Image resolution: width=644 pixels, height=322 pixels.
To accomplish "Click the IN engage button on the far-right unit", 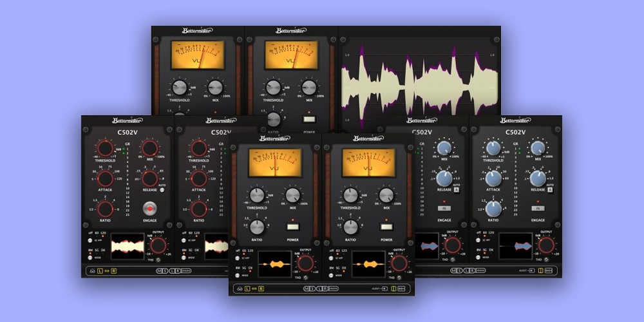I will pos(538,209).
